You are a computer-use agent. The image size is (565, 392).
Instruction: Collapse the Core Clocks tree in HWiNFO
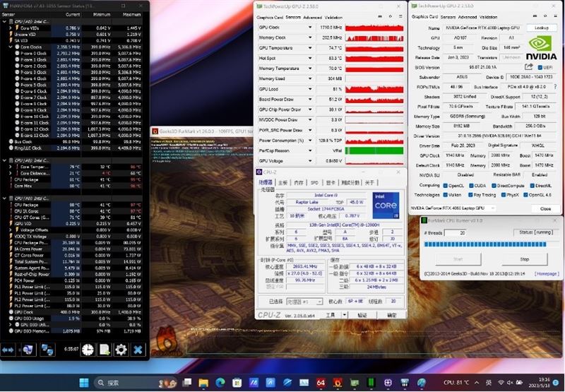coord(11,47)
